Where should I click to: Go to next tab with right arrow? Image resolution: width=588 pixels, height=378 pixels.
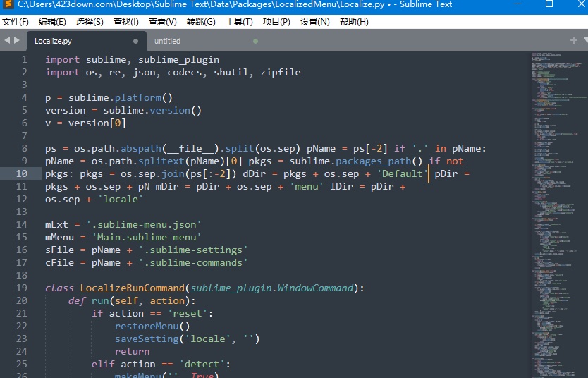point(16,40)
